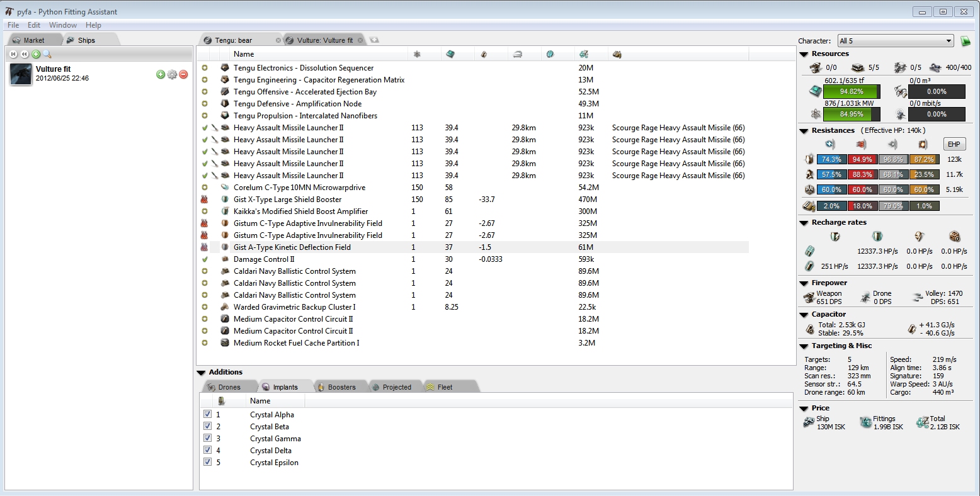Open the magnifier search in ship browser
The height and width of the screenshot is (496, 980).
[x=47, y=54]
